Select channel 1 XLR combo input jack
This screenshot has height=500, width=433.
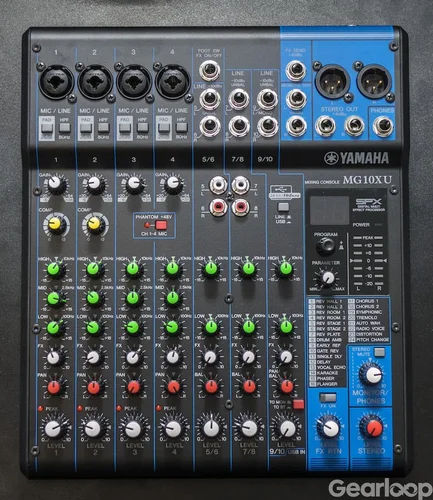[56, 82]
